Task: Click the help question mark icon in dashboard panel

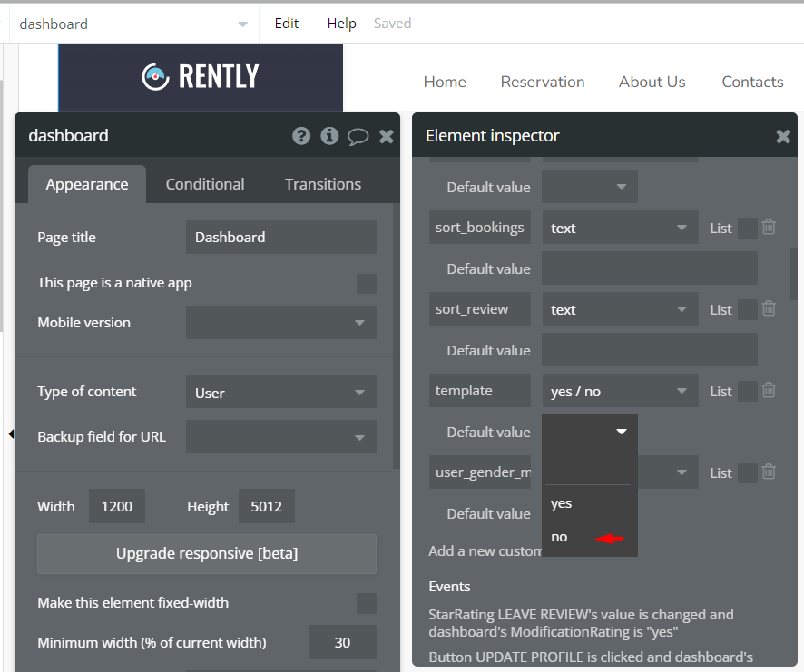Action: point(301,136)
